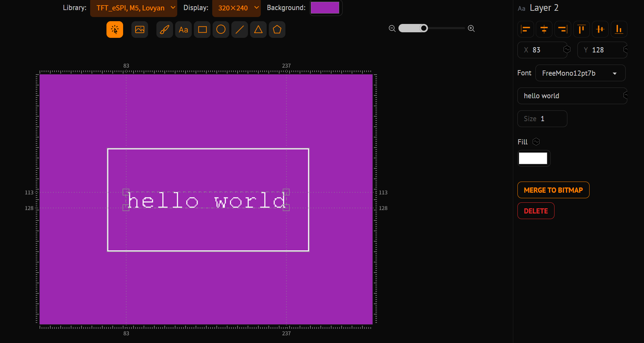644x343 pixels.
Task: Select the triangle shape tool
Action: point(258,30)
